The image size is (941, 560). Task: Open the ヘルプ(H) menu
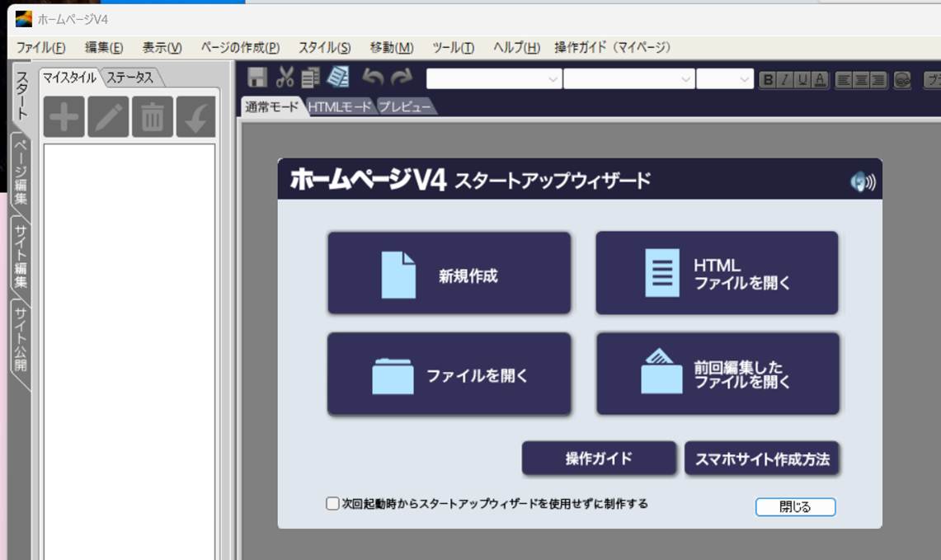(x=517, y=47)
